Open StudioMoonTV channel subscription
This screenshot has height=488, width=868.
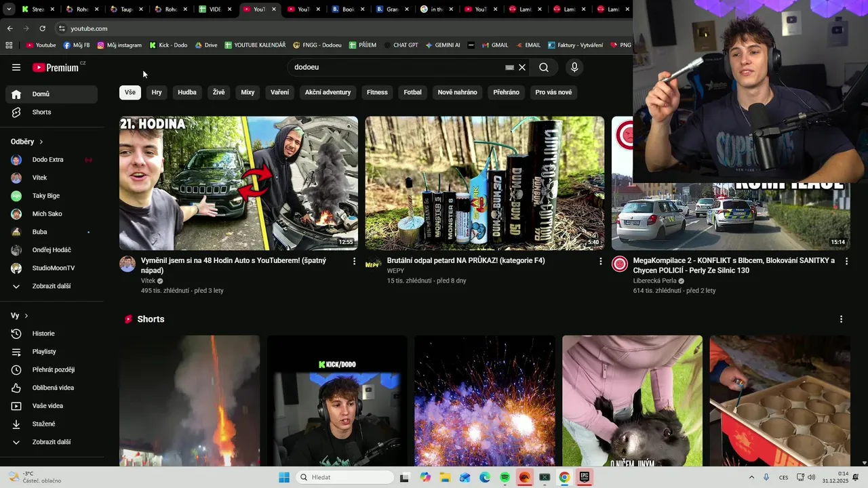coord(52,268)
